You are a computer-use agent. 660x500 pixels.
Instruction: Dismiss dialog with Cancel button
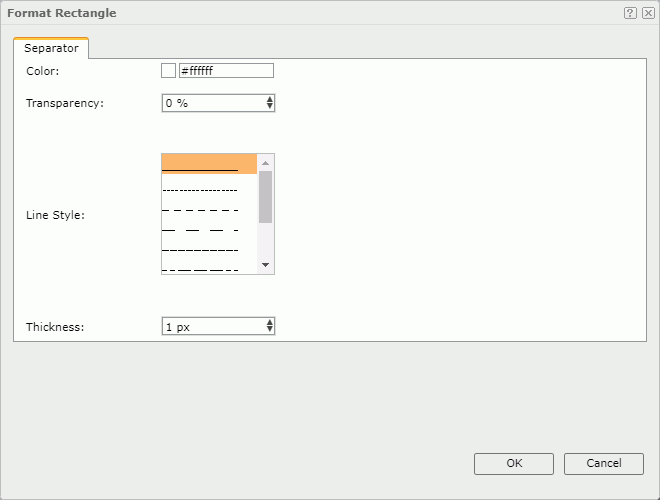pos(604,463)
